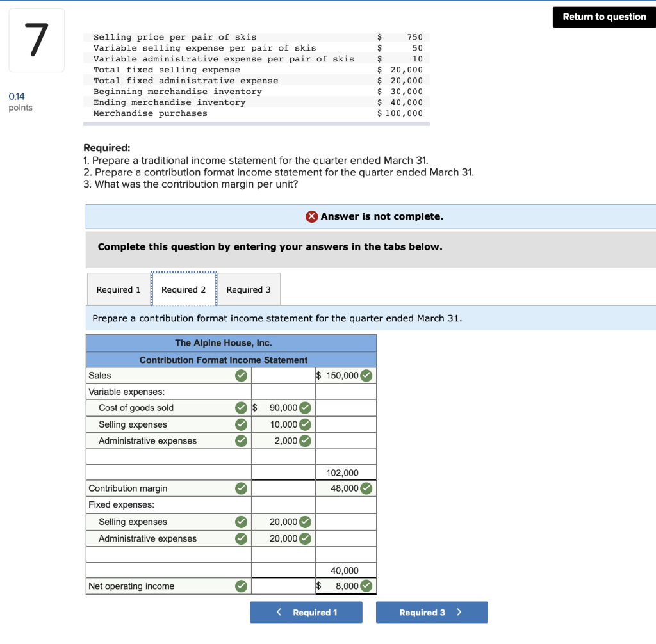The image size is (656, 644).
Task: Click the Contribution margin 48,000 field
Action: (345, 488)
